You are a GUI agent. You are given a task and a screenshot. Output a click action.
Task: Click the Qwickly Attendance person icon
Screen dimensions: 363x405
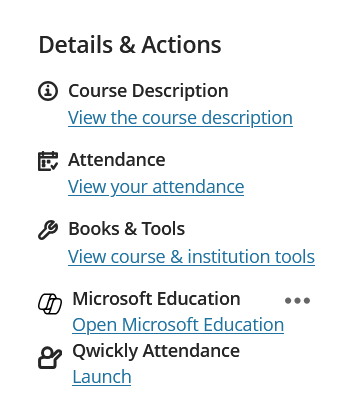pyautogui.click(x=50, y=358)
